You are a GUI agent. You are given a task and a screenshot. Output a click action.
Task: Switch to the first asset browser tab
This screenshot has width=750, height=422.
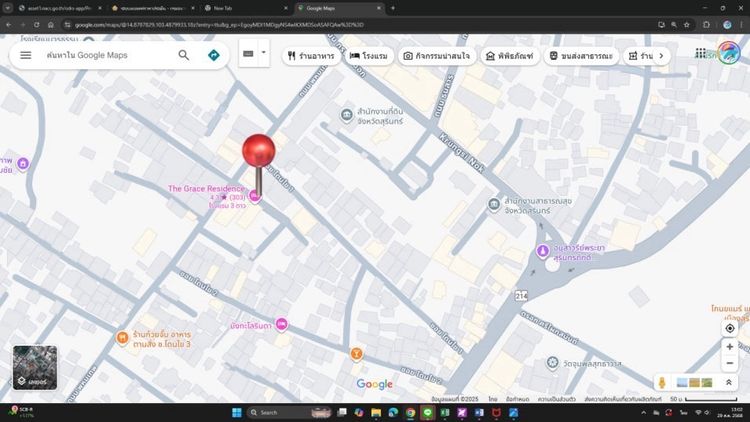60,8
